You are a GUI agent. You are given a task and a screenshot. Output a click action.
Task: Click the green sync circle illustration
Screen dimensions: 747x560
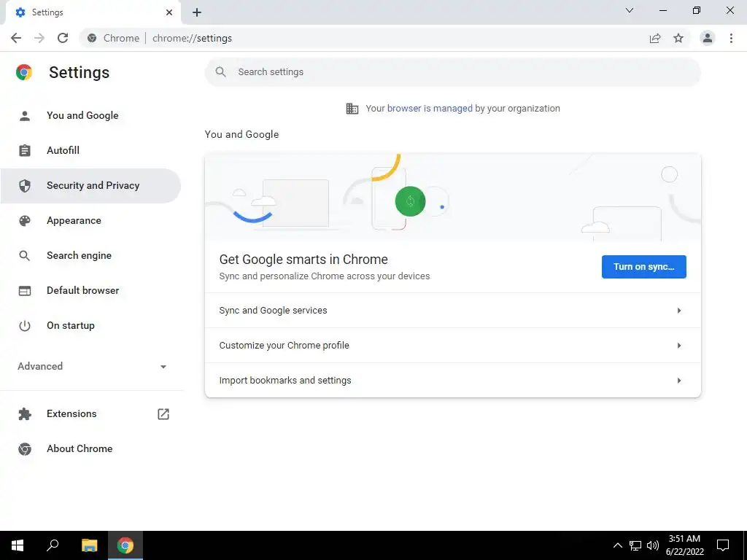pos(410,201)
